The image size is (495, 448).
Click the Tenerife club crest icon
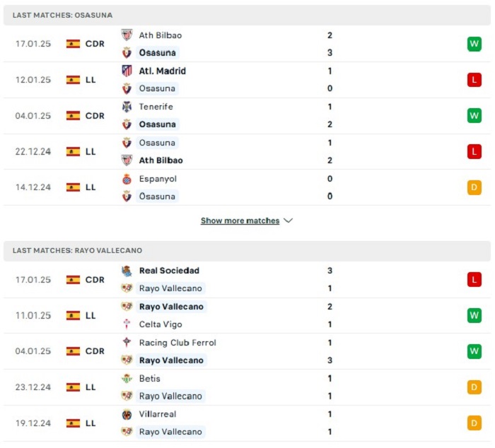click(x=127, y=107)
